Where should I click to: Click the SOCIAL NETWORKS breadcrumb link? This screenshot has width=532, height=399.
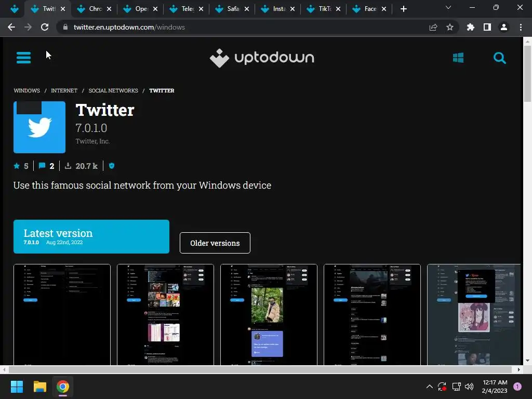pos(113,90)
